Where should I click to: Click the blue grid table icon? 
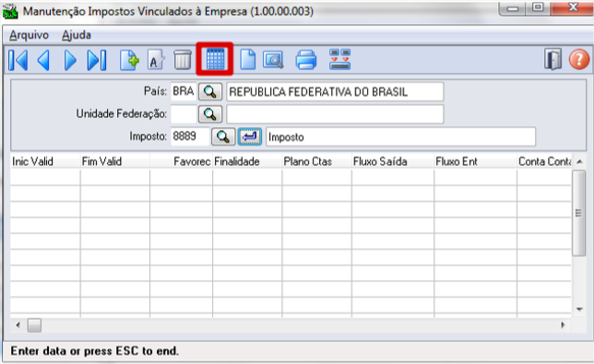215,59
